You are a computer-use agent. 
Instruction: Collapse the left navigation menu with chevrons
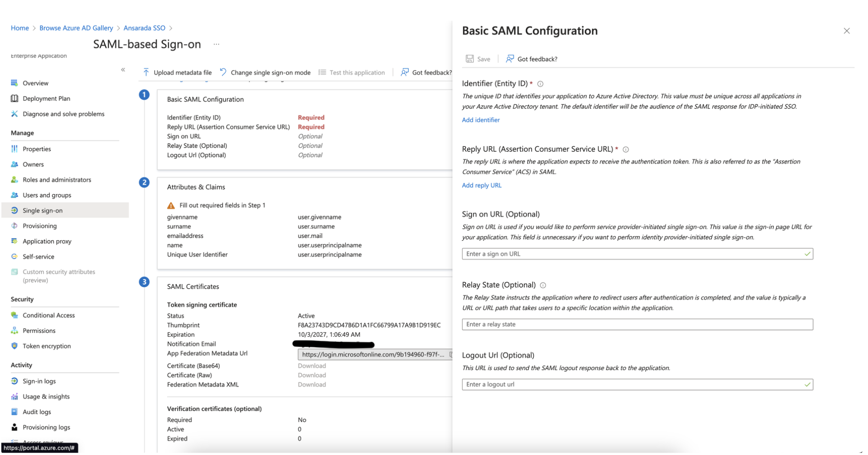(x=123, y=70)
